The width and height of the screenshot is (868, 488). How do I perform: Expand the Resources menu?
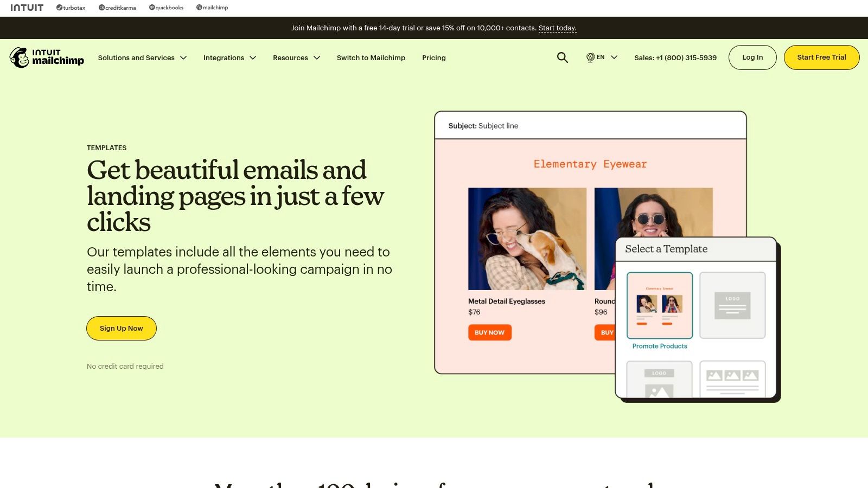[296, 57]
